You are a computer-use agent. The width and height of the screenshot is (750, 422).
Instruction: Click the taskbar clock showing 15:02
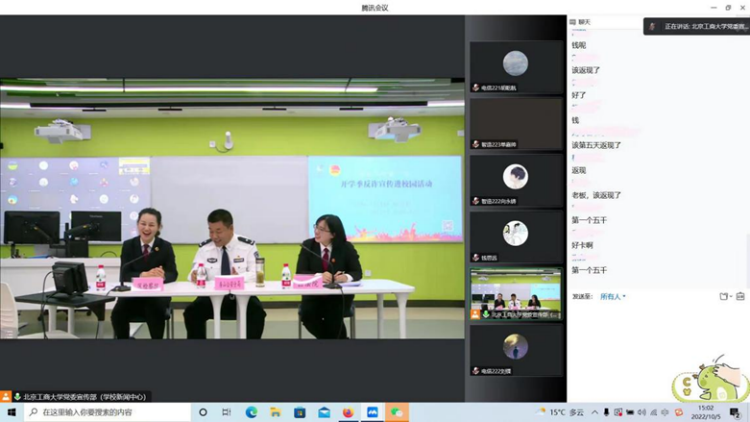click(x=706, y=412)
